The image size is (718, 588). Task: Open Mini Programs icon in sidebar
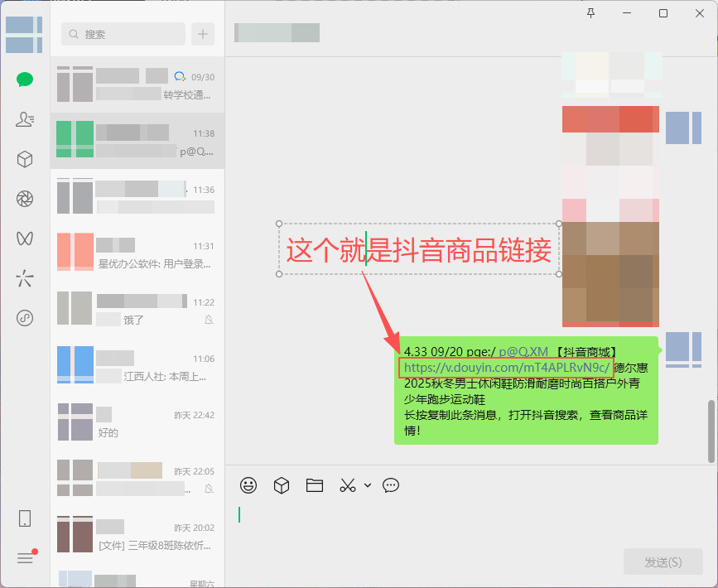pos(25,318)
